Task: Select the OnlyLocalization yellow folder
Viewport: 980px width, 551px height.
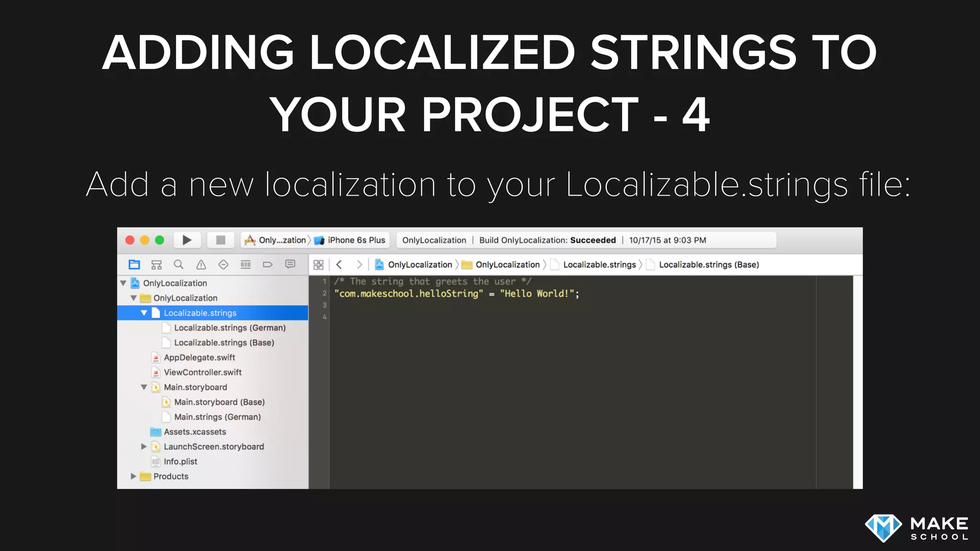Action: pos(178,298)
